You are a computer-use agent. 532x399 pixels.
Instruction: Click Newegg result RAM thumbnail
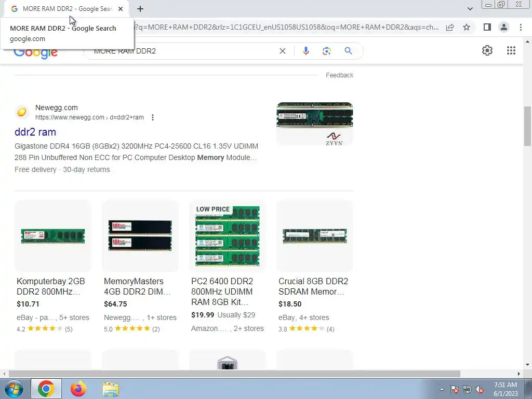(315, 124)
